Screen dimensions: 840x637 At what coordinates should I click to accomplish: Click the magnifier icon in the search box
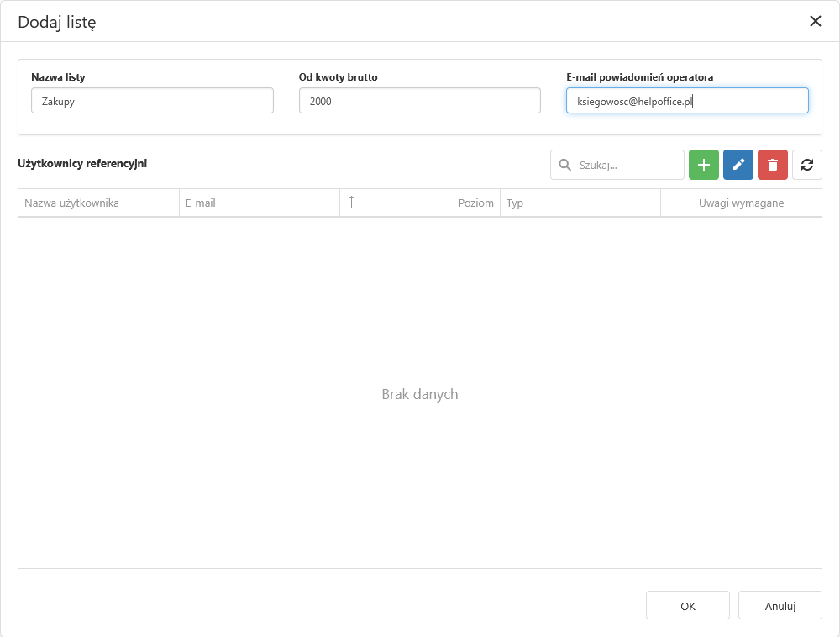click(x=565, y=165)
